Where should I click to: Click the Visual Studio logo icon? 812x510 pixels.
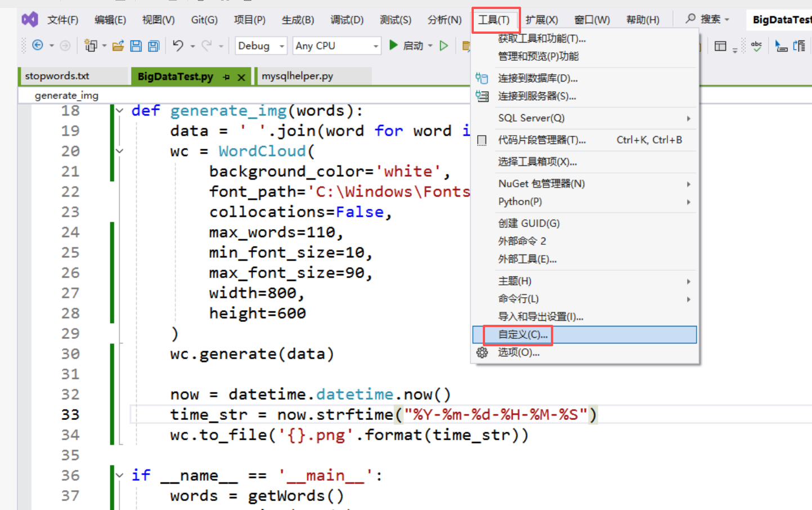pos(30,20)
